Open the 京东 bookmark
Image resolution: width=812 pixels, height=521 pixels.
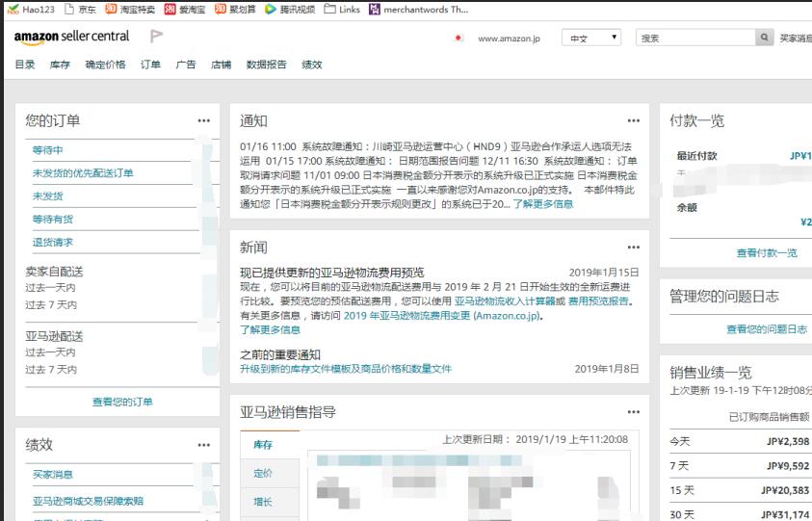80,9
